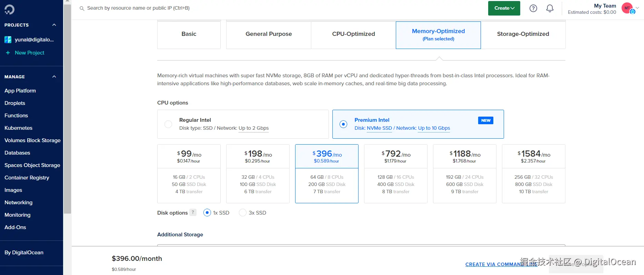Click the Disk options help icon
The width and height of the screenshot is (644, 275).
(x=193, y=213)
